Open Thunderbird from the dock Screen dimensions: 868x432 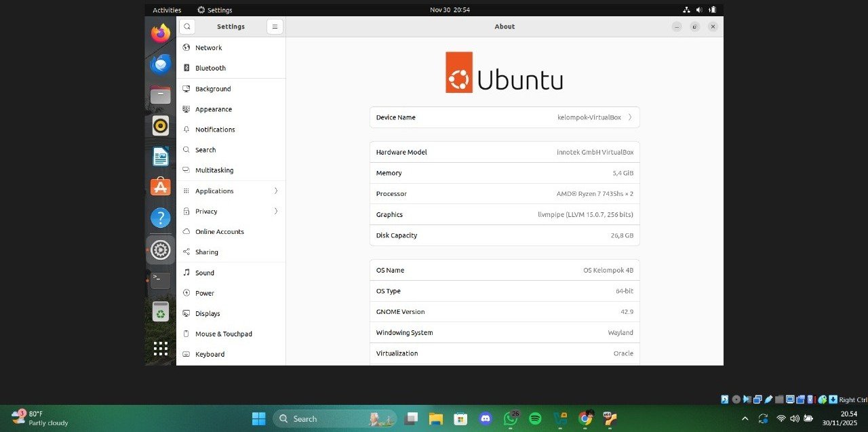point(160,64)
